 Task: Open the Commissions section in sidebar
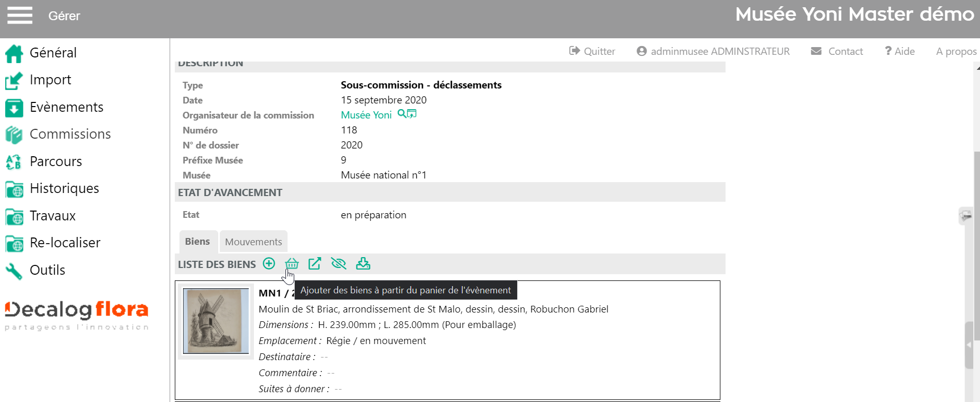70,134
